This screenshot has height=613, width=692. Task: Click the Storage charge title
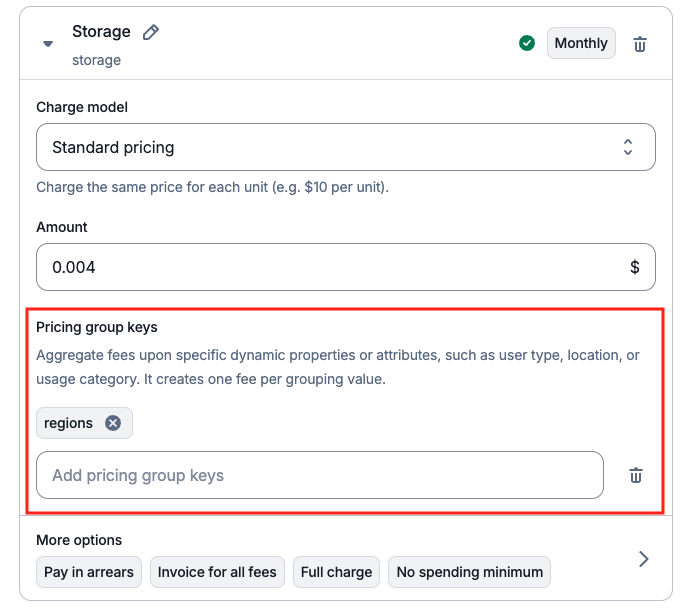point(102,32)
